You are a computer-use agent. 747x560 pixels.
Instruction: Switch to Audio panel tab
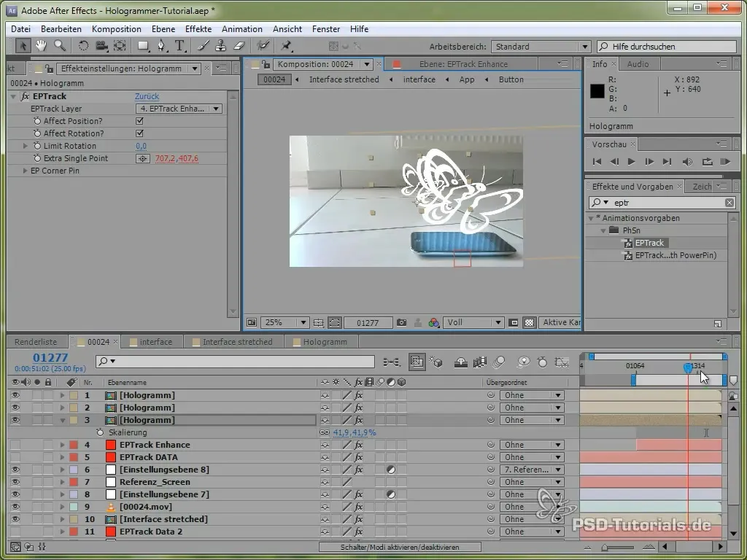point(638,64)
